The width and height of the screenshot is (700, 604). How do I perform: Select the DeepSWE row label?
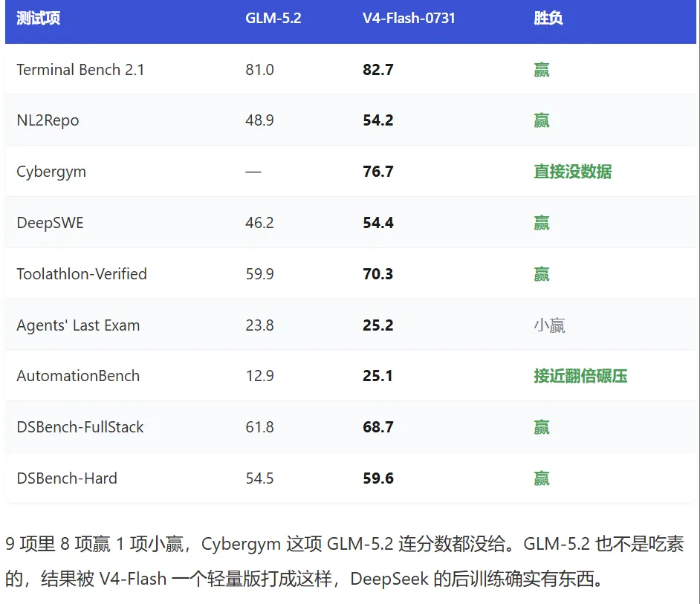tap(50, 223)
